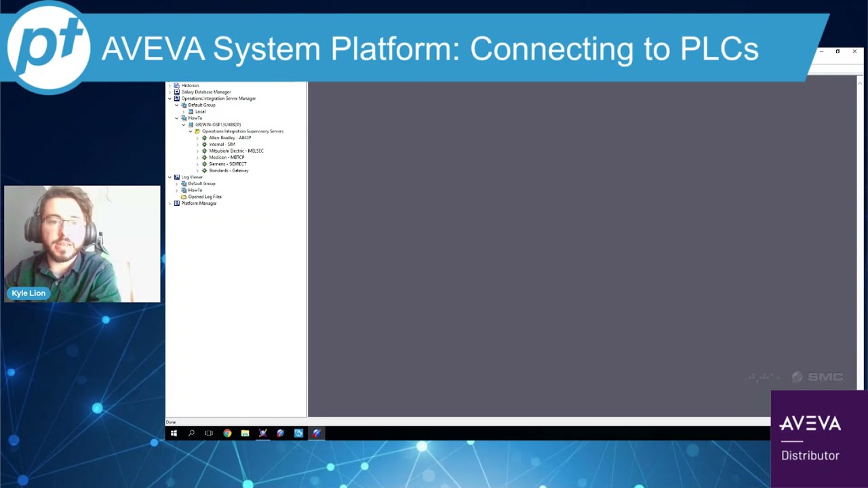
Task: Collapse the GR(WIN-OSP13U48B2P) node
Action: (x=183, y=125)
